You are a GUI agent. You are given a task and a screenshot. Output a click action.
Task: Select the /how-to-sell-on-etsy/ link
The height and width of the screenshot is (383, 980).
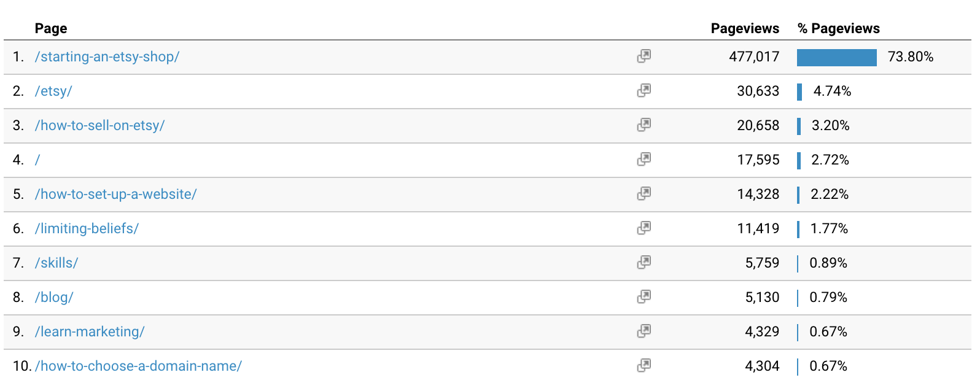pyautogui.click(x=99, y=125)
